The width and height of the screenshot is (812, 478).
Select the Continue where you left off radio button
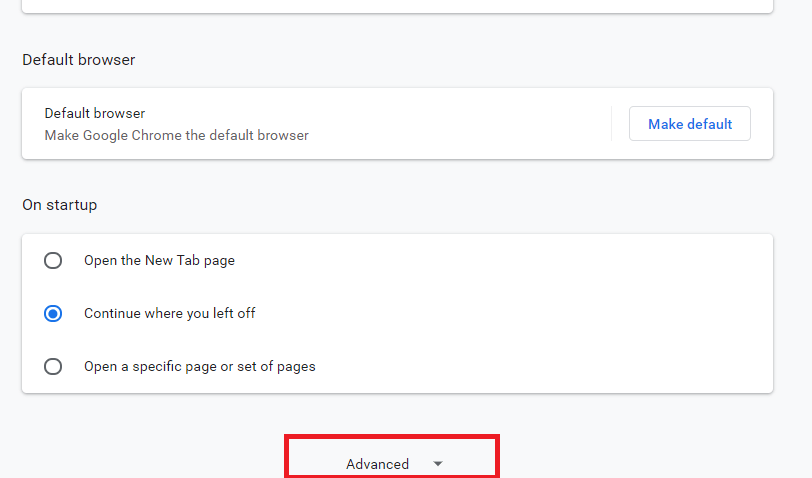53,313
